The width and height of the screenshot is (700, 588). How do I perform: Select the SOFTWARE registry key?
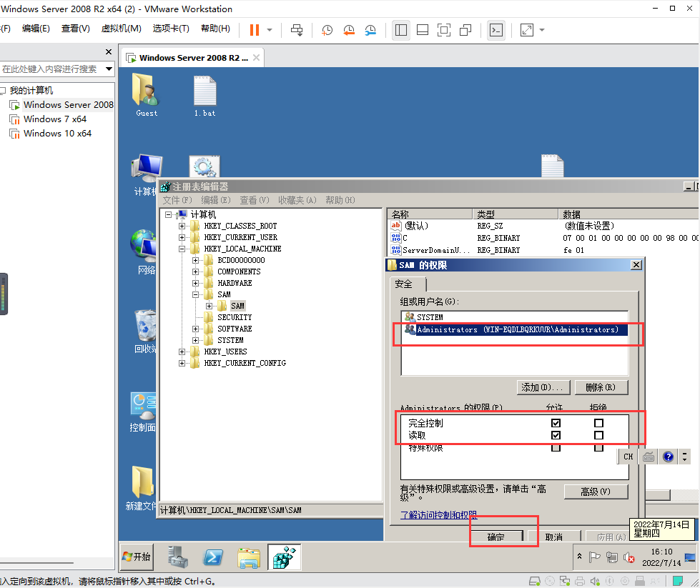click(x=235, y=329)
